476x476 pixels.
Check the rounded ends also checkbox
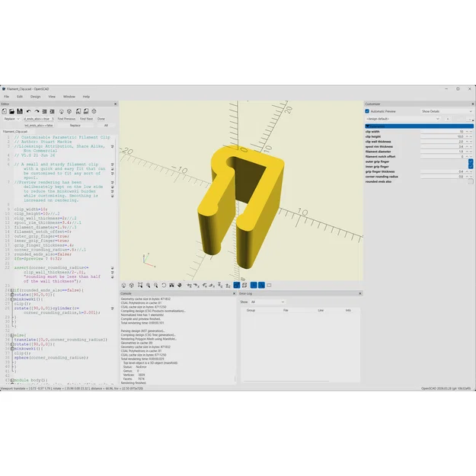pos(471,181)
